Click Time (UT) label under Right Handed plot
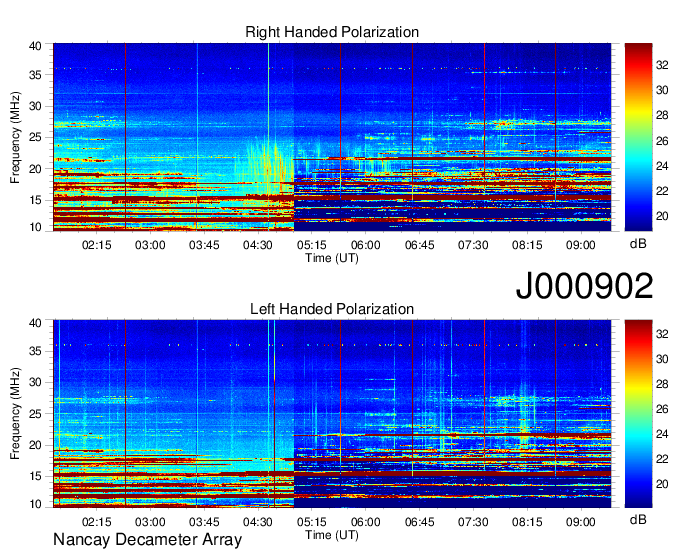This screenshot has height=552, width=680. 332,258
